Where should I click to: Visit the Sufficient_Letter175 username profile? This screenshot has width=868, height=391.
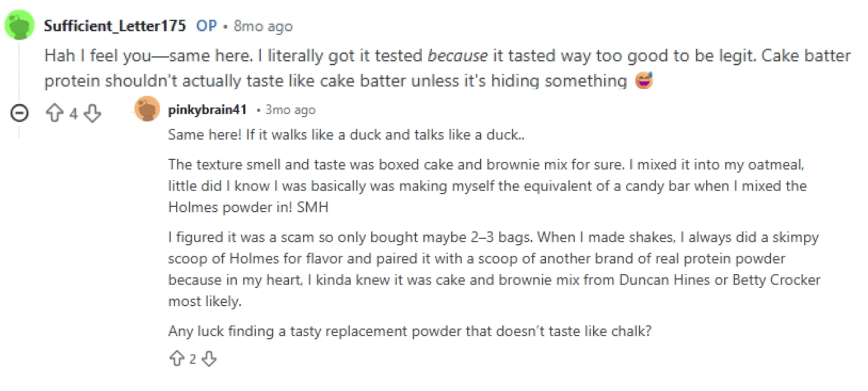click(115, 26)
